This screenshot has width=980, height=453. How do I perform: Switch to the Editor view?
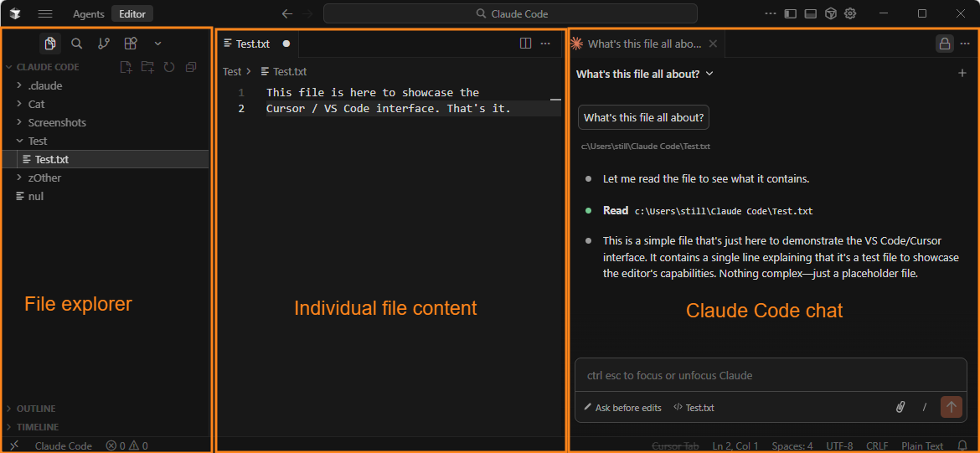click(132, 13)
